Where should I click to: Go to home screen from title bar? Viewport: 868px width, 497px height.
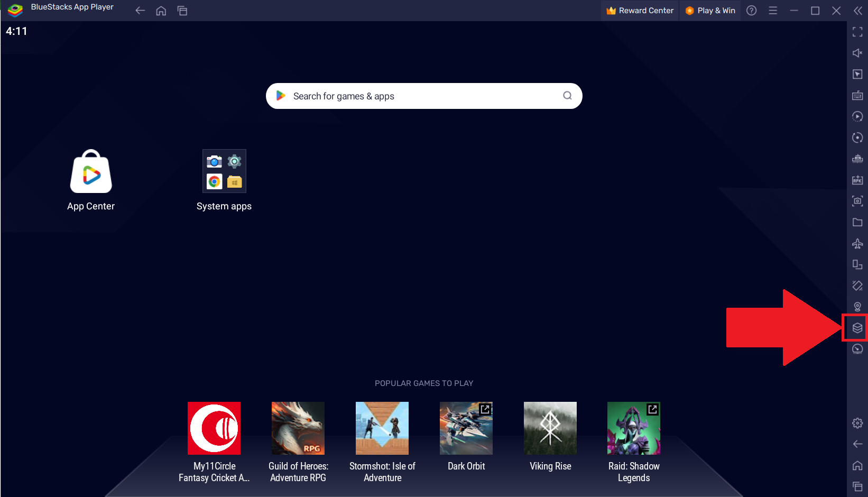pyautogui.click(x=161, y=11)
